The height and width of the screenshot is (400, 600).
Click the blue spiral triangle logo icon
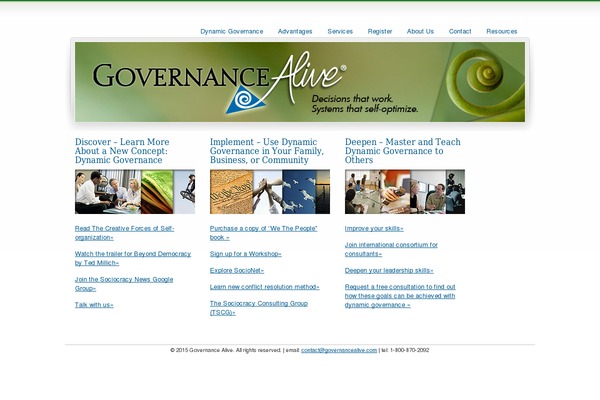[x=245, y=100]
